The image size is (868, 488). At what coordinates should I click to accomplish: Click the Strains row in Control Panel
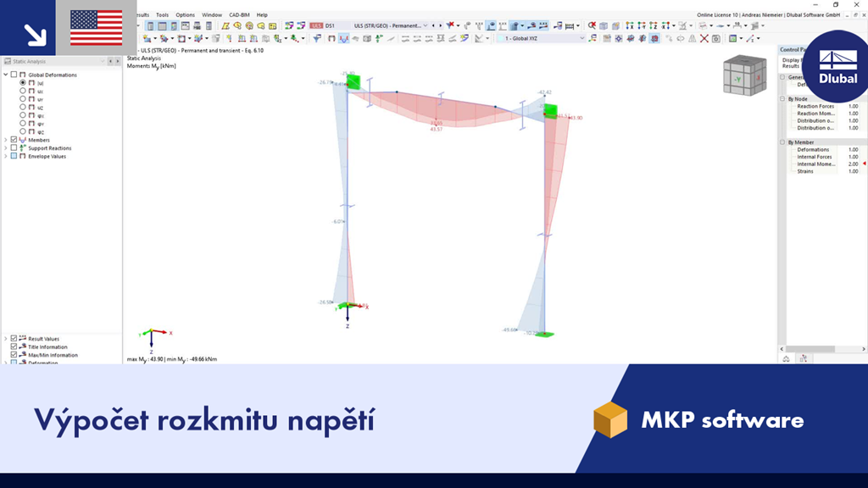click(x=827, y=171)
